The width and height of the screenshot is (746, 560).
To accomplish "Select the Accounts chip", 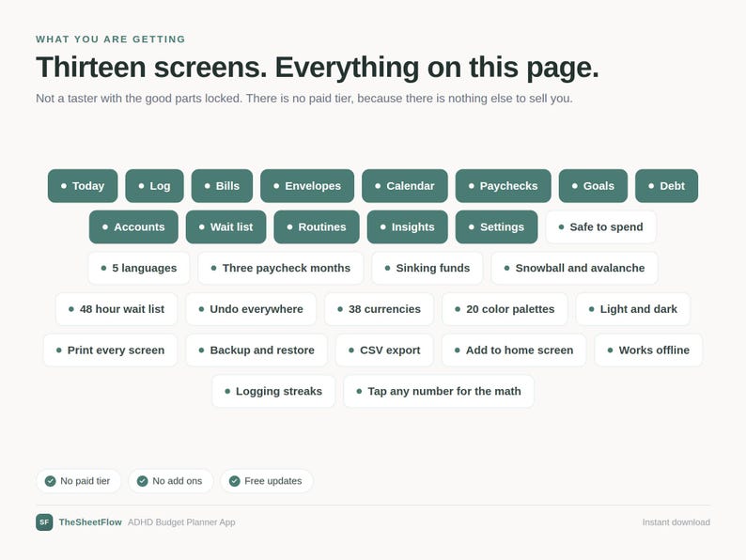I will (x=133, y=227).
